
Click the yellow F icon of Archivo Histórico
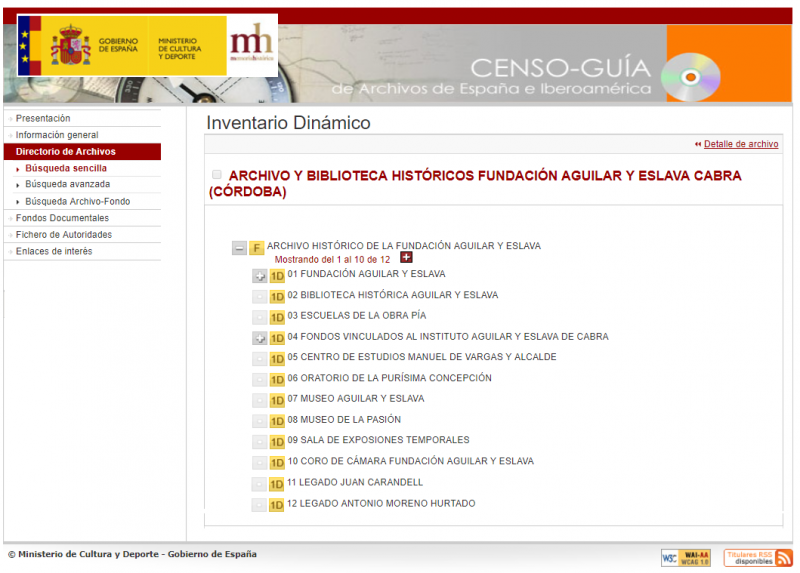pos(257,247)
